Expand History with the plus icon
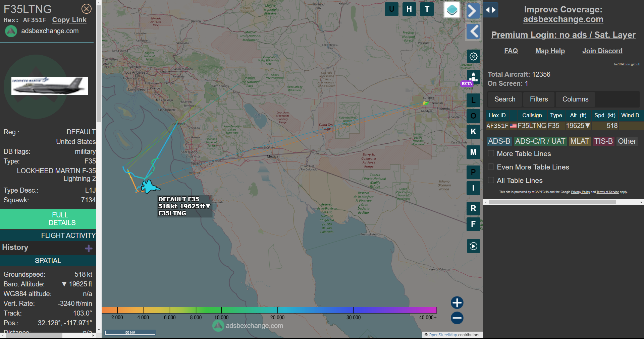Screen dimensions: 644x339 [x=89, y=248]
